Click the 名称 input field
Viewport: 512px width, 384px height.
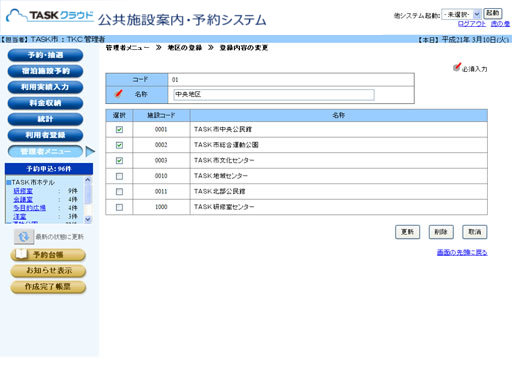[x=274, y=95]
